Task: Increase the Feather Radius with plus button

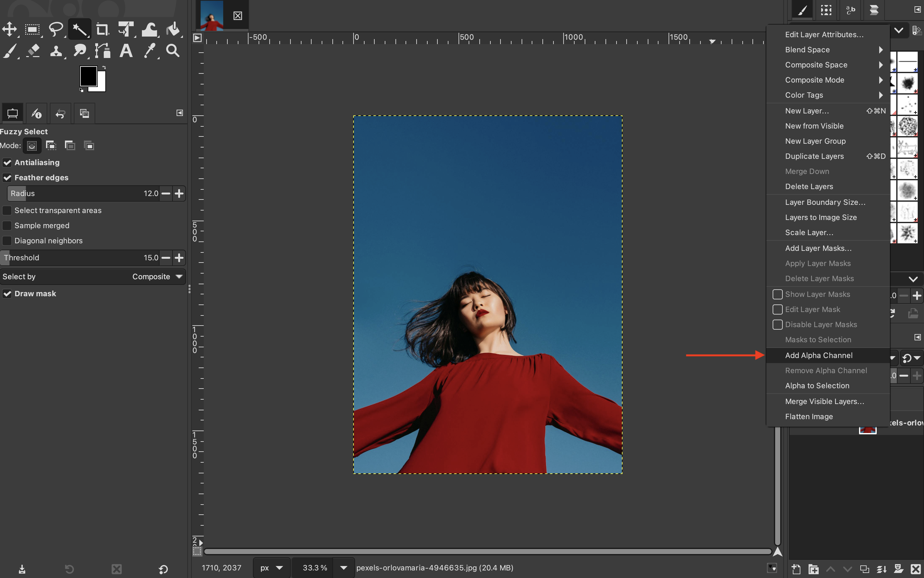Action: pos(179,194)
